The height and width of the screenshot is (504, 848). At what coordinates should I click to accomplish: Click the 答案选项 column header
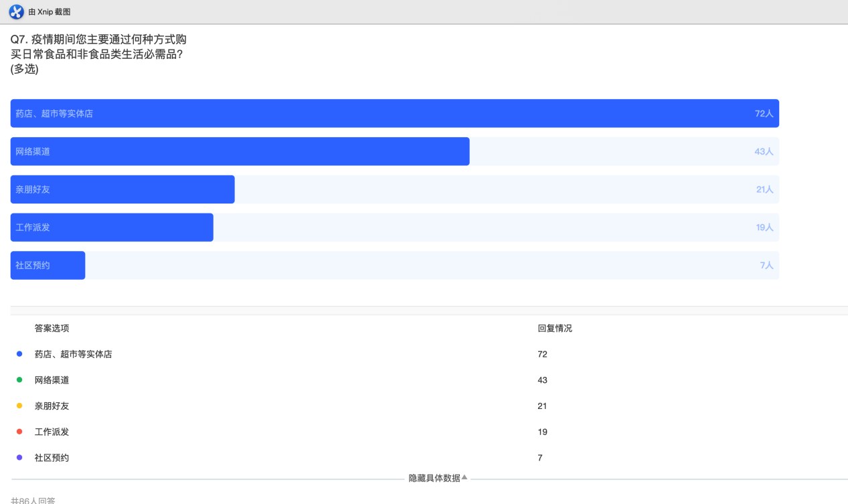[52, 329]
